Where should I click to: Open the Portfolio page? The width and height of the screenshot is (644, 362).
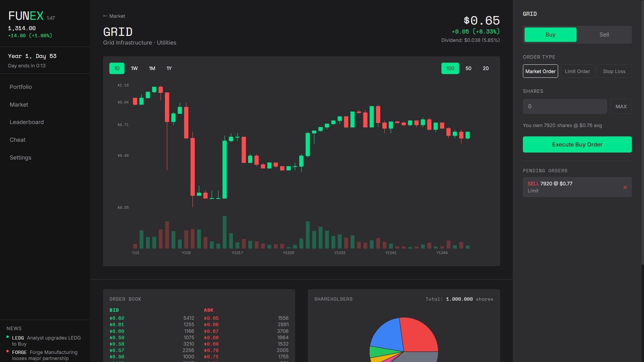coord(21,87)
